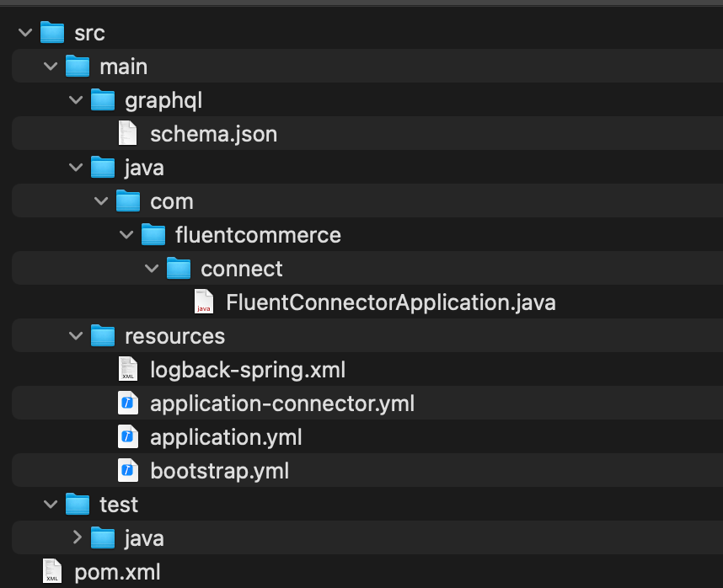Viewport: 723px width, 588px height.
Task: Select the test folder name
Action: tap(119, 505)
